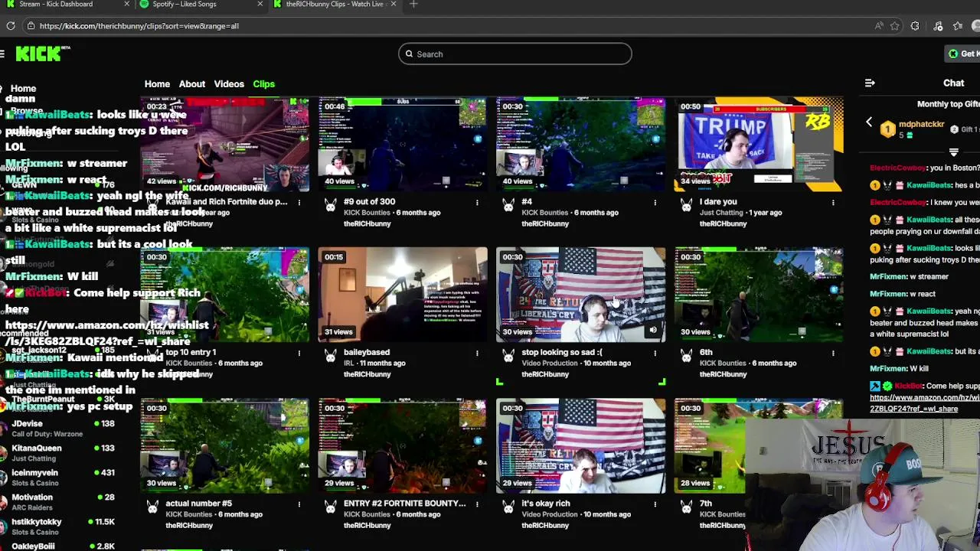This screenshot has width=980, height=551.
Task: Open the 'actual number #5' clip thumbnail
Action: [x=224, y=445]
